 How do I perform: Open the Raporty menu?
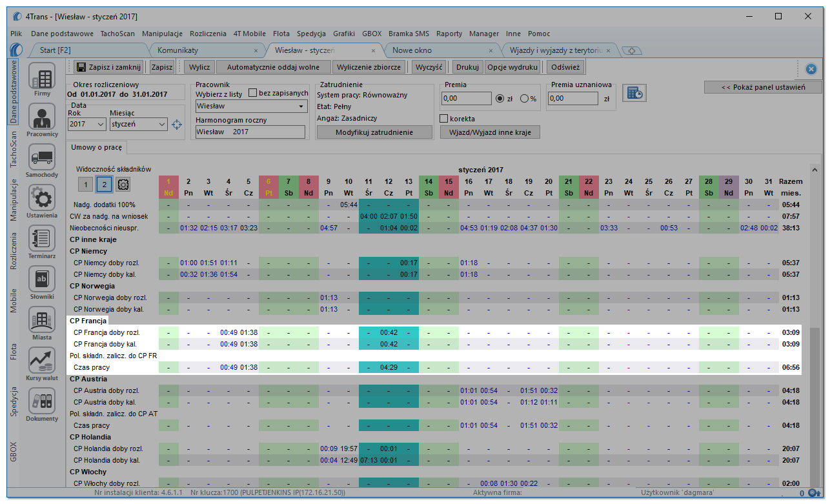[449, 34]
